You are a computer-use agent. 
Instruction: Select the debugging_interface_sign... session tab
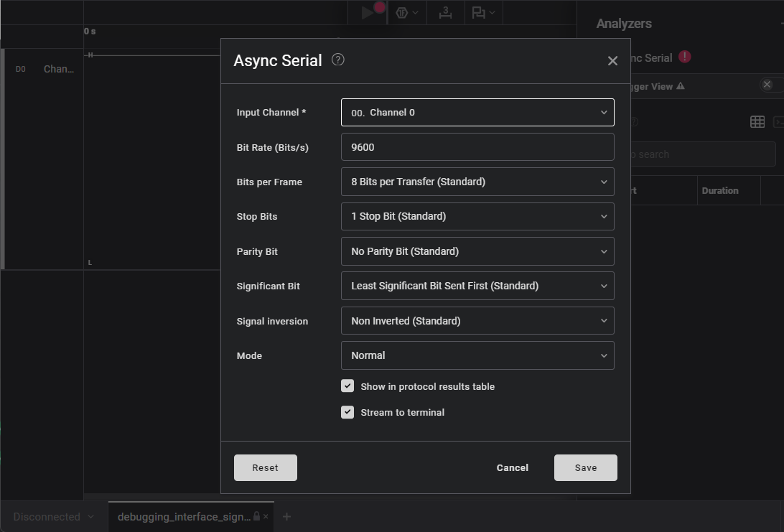(183, 516)
